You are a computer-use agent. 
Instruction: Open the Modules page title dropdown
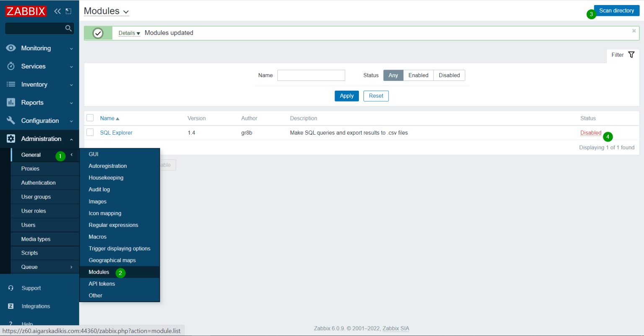point(106,11)
